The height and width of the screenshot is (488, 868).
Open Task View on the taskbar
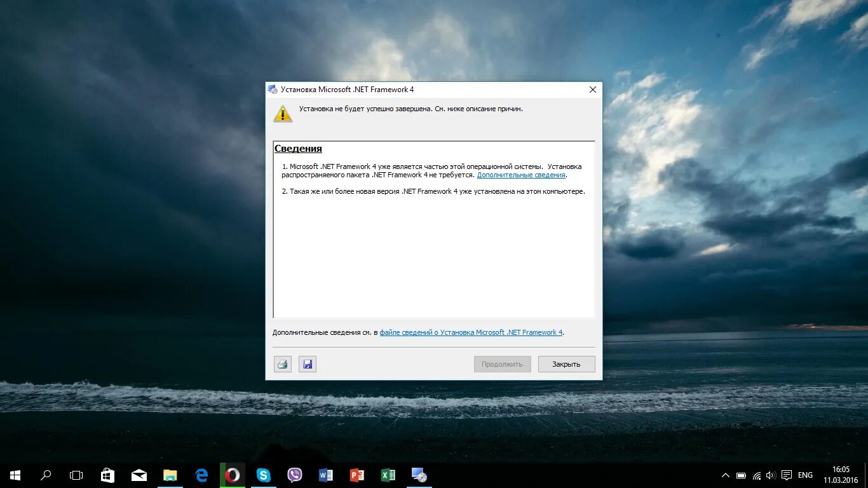point(76,475)
